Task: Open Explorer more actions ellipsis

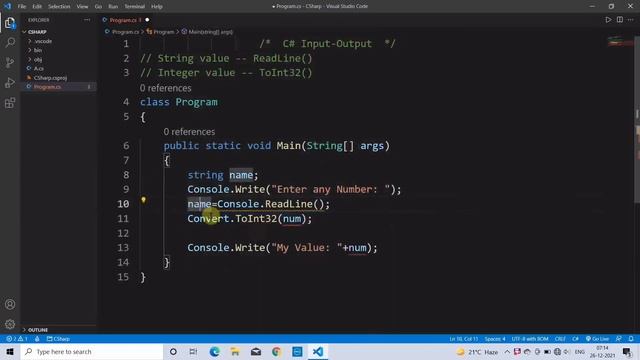Action: (x=87, y=20)
